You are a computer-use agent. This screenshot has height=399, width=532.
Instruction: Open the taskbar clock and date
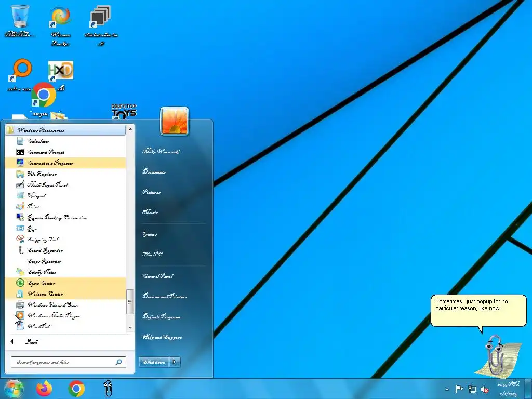[x=508, y=389]
